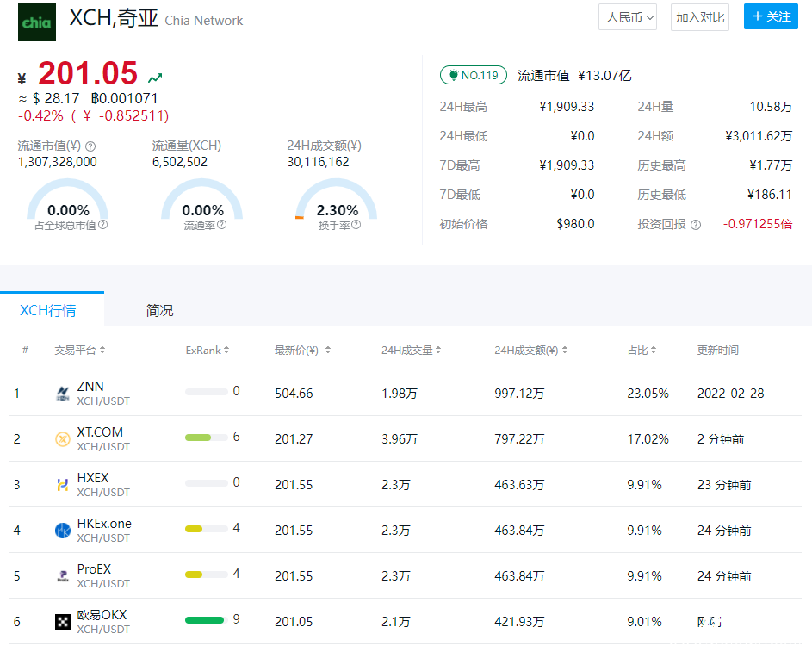Viewport: 812px width, 646px height.
Task: Click the XT.COM exchange logo icon
Action: pyautogui.click(x=62, y=439)
